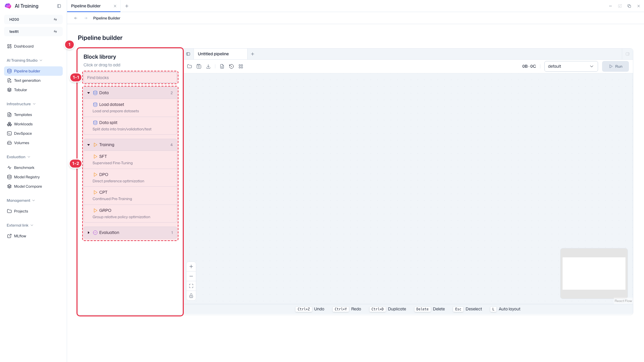The height and width of the screenshot is (362, 644).
Task: Open pipeline via folder icon in toolbar
Action: point(190,66)
